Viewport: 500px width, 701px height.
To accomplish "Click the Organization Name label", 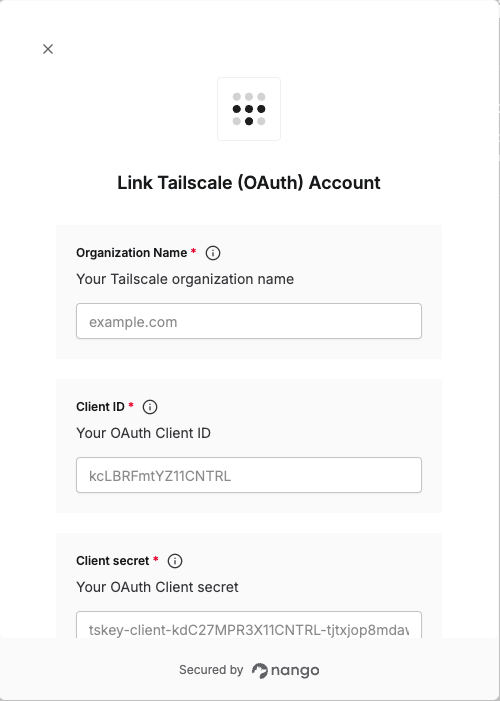I will pyautogui.click(x=131, y=253).
